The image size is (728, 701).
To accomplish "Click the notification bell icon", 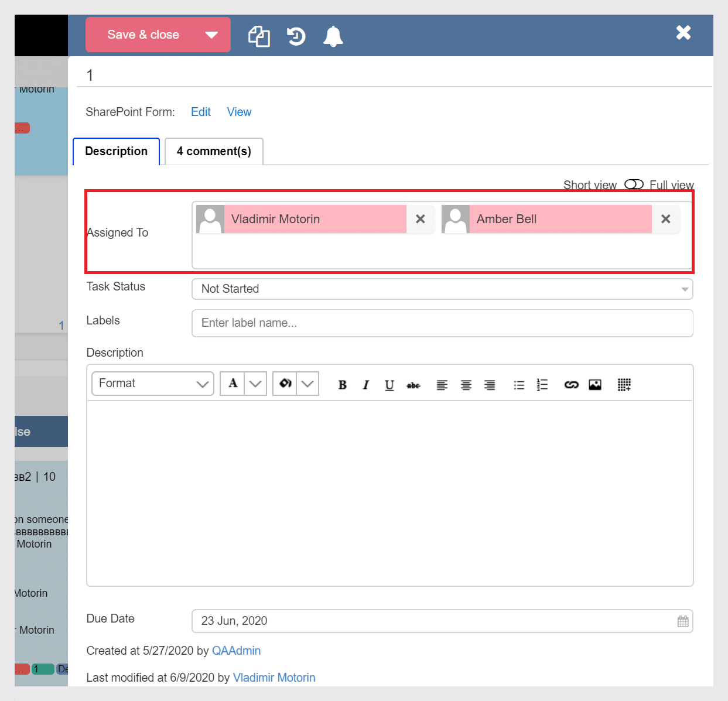I will tap(333, 36).
